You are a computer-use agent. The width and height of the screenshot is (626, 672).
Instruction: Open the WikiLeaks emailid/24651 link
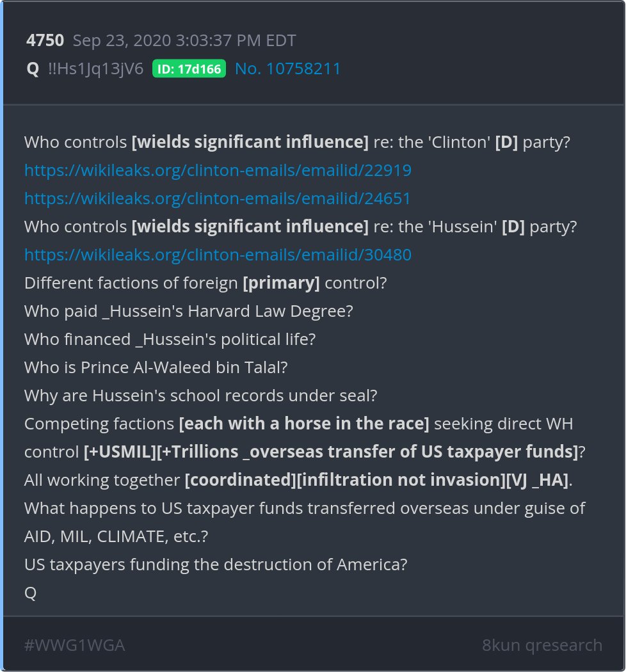(218, 198)
